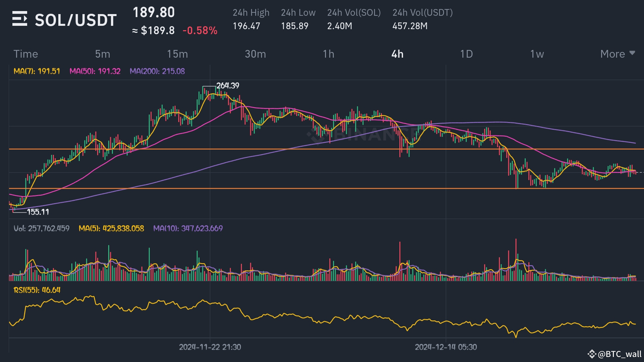Image resolution: width=644 pixels, height=362 pixels.
Task: Click the volume MA(5) label
Action: (111, 228)
